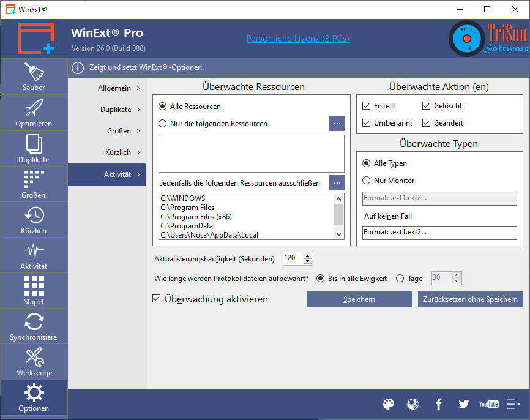Click the globe language icon
Viewport: 530px width, 420px height.
click(413, 403)
